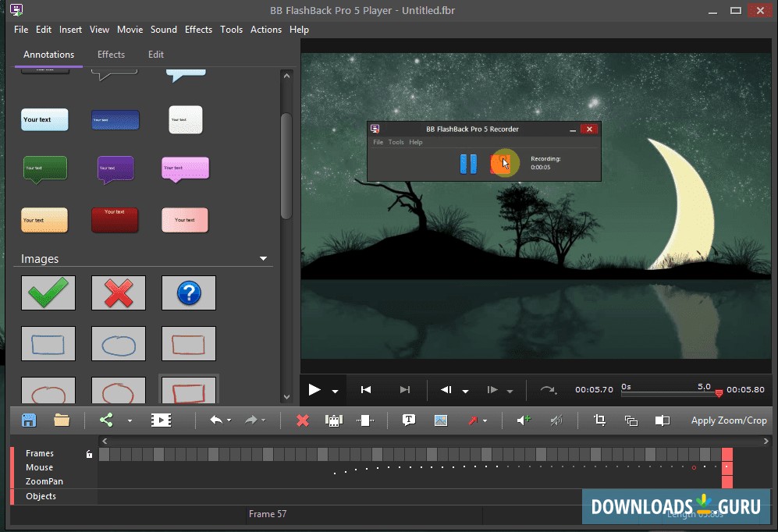The height and width of the screenshot is (532, 778).
Task: Play the movie
Action: point(314,390)
